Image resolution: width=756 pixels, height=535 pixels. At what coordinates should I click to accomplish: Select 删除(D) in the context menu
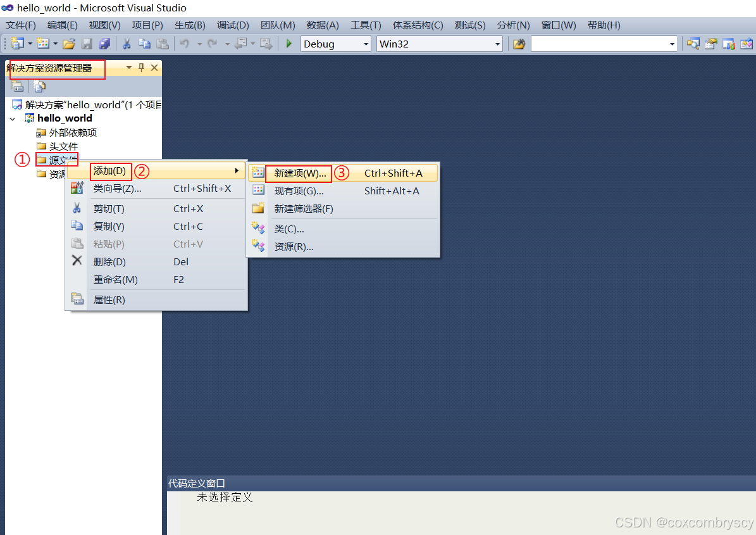[156, 262]
